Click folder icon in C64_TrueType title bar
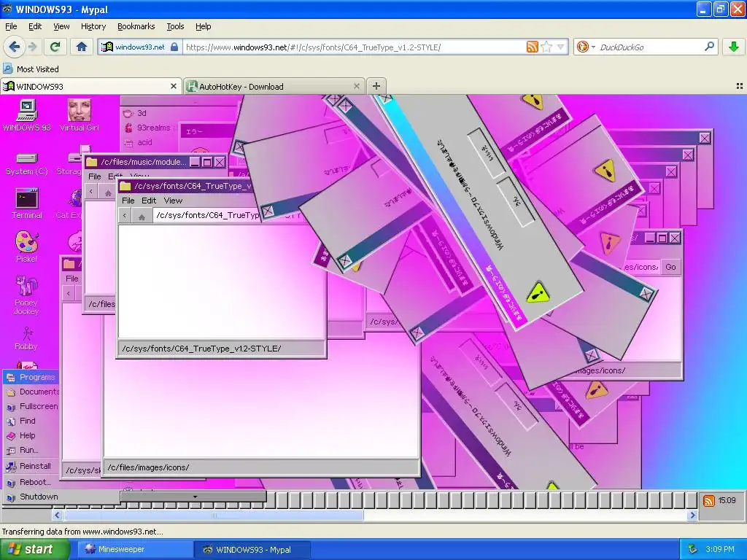Viewport: 747px width, 560px height. point(125,186)
